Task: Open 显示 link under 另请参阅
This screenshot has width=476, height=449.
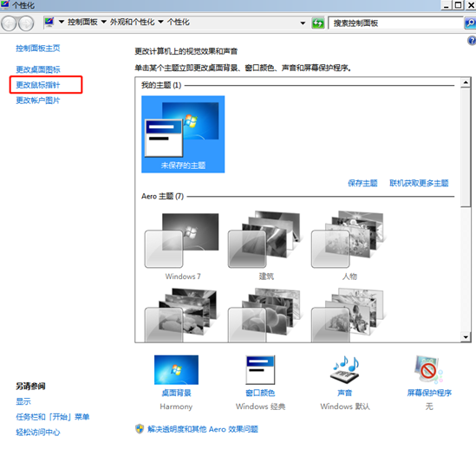Action: point(23,401)
